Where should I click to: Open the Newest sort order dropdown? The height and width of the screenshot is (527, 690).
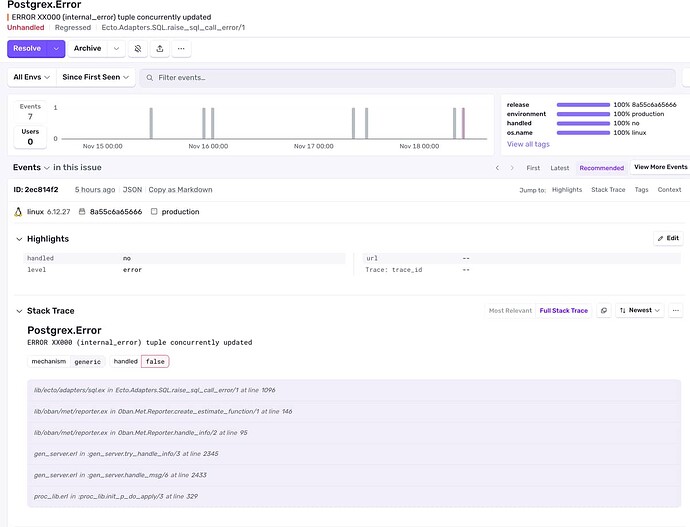pyautogui.click(x=640, y=311)
